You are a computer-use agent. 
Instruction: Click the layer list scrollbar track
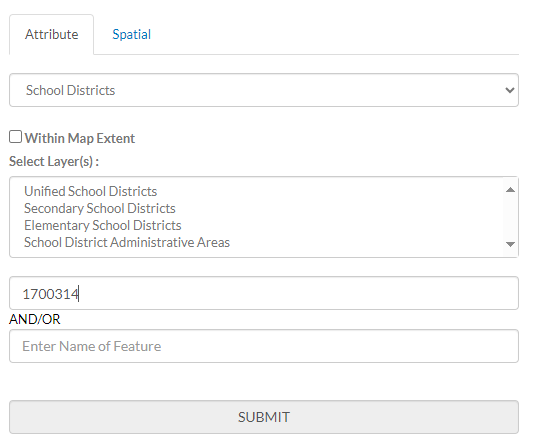pos(510,217)
